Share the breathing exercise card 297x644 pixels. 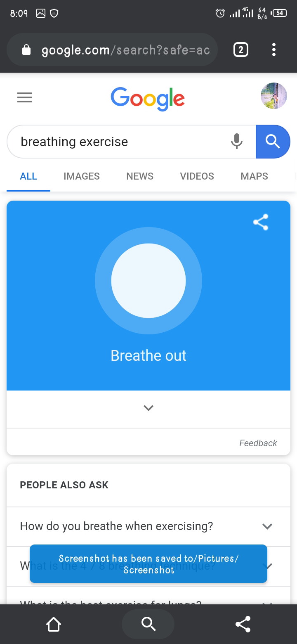coord(261,222)
